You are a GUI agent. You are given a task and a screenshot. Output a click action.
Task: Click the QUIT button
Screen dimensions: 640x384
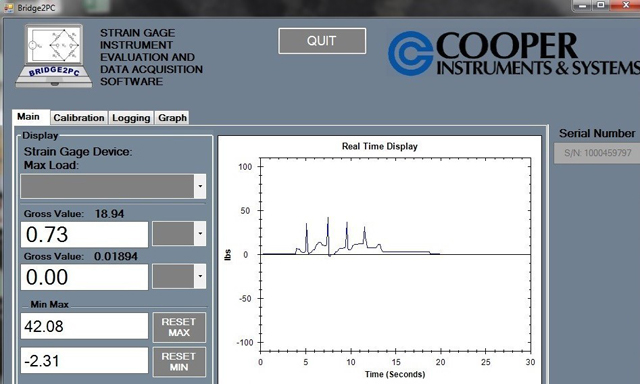[322, 41]
